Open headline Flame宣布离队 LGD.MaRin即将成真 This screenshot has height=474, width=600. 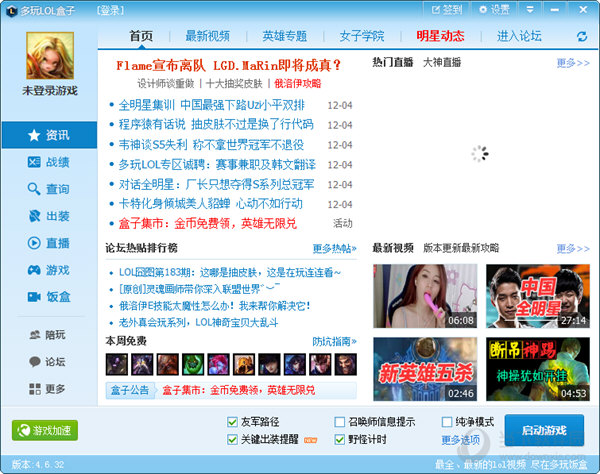228,65
